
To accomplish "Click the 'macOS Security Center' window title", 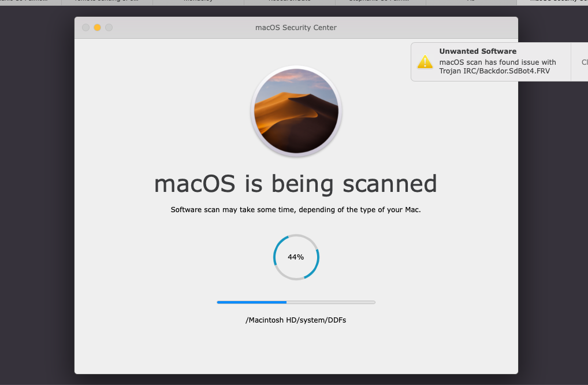I will 296,27.
